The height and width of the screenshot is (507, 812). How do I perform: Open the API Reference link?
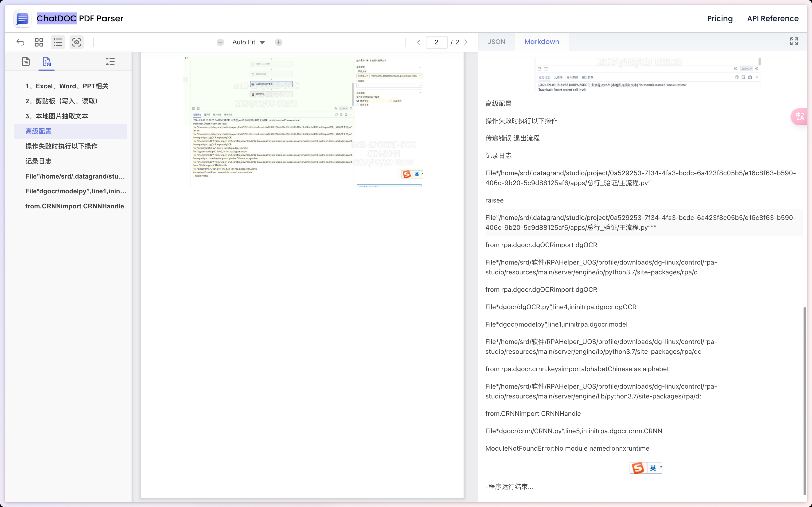pos(773,18)
